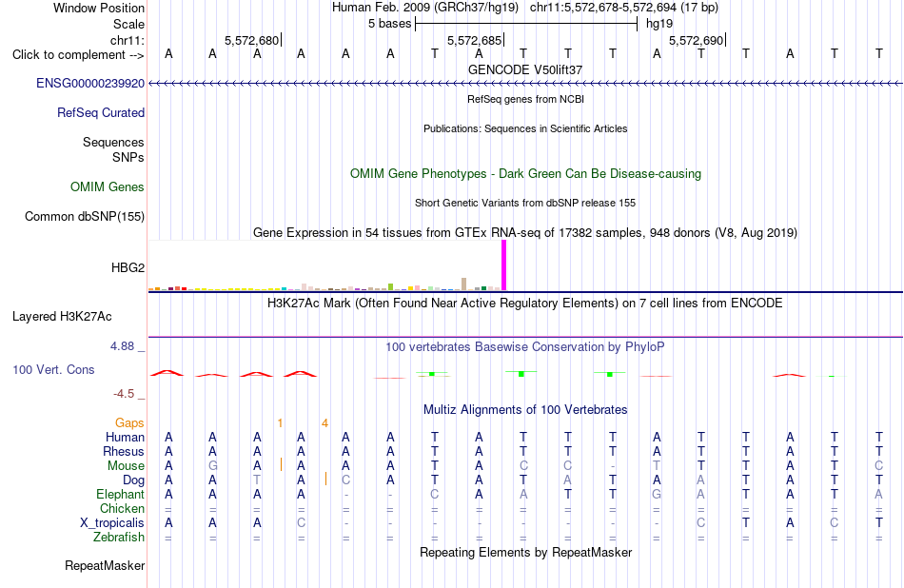Click the 'RefSeq genes from NCBI' title
Image resolution: width=904 pixels, height=588 pixels.
tap(525, 99)
